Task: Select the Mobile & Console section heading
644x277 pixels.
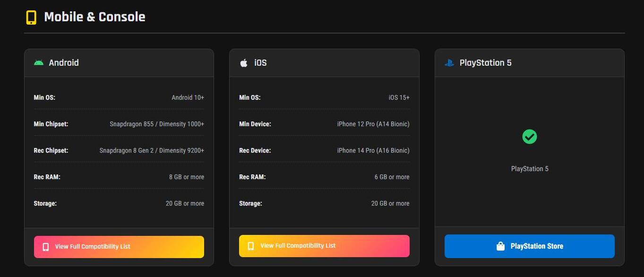Action: coord(94,17)
